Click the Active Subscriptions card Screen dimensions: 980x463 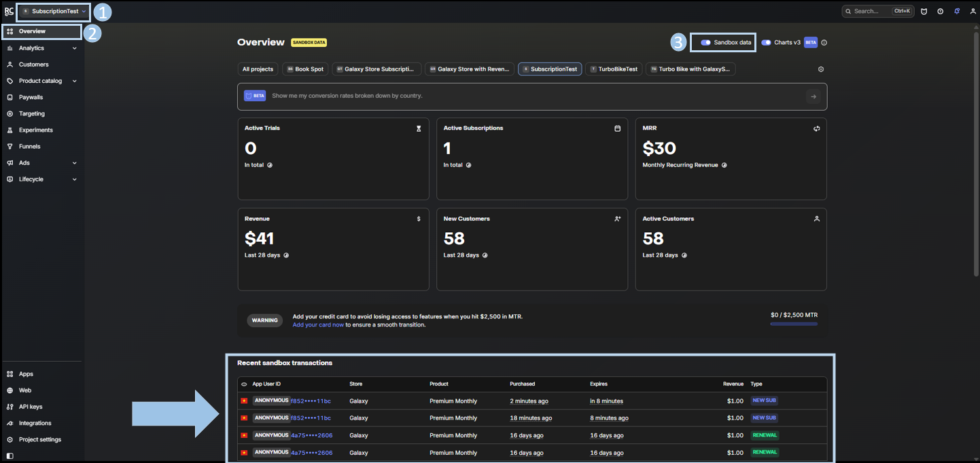click(x=532, y=159)
